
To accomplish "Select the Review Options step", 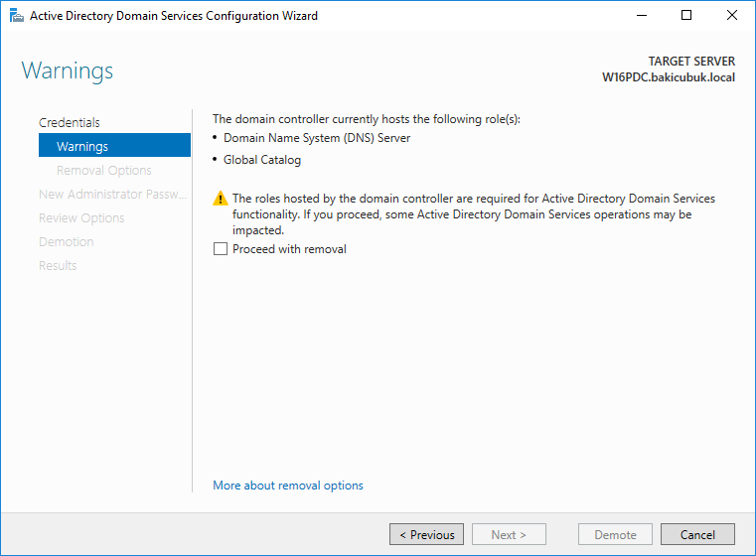I will click(81, 217).
